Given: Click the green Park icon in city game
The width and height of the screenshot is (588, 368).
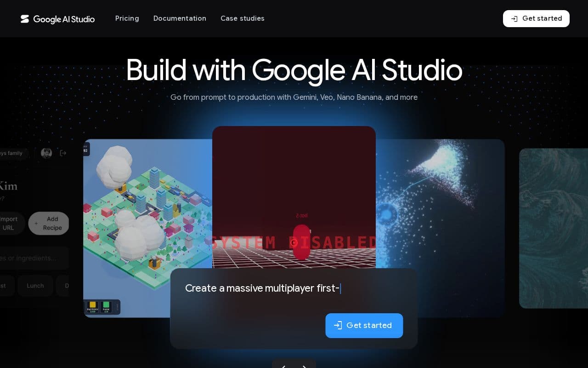Looking at the screenshot, I should coord(107,307).
